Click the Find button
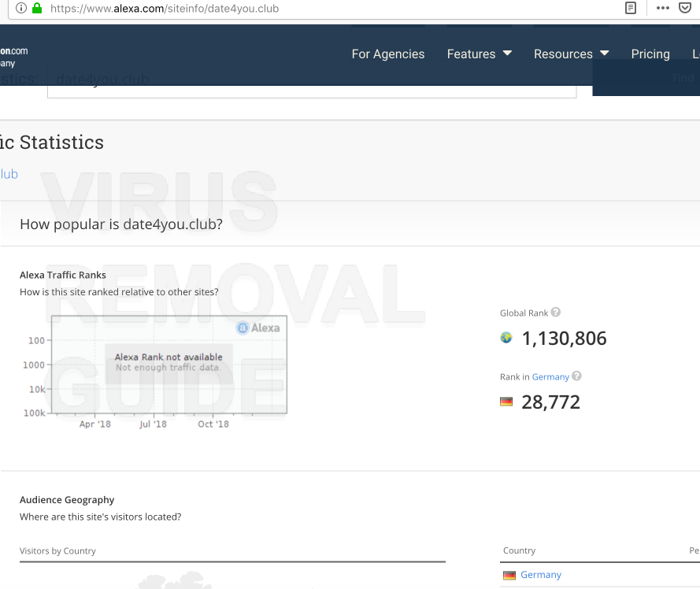The image size is (700, 589). 646,78
